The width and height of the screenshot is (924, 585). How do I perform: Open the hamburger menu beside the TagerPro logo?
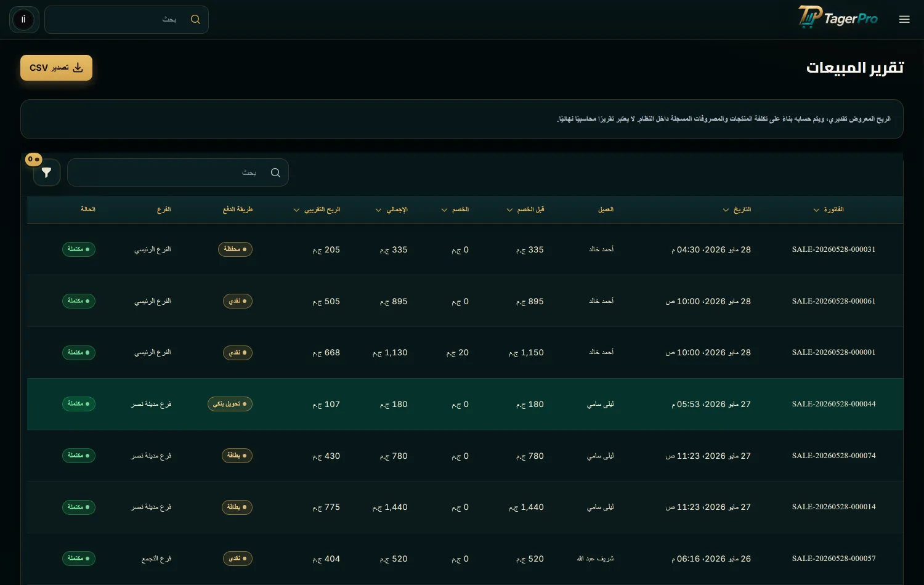[904, 19]
